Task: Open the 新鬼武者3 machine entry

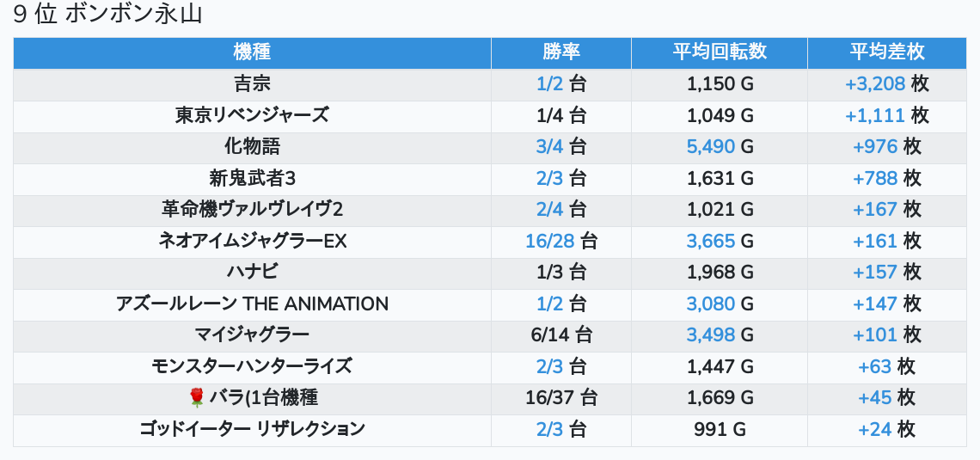Action: point(252,178)
